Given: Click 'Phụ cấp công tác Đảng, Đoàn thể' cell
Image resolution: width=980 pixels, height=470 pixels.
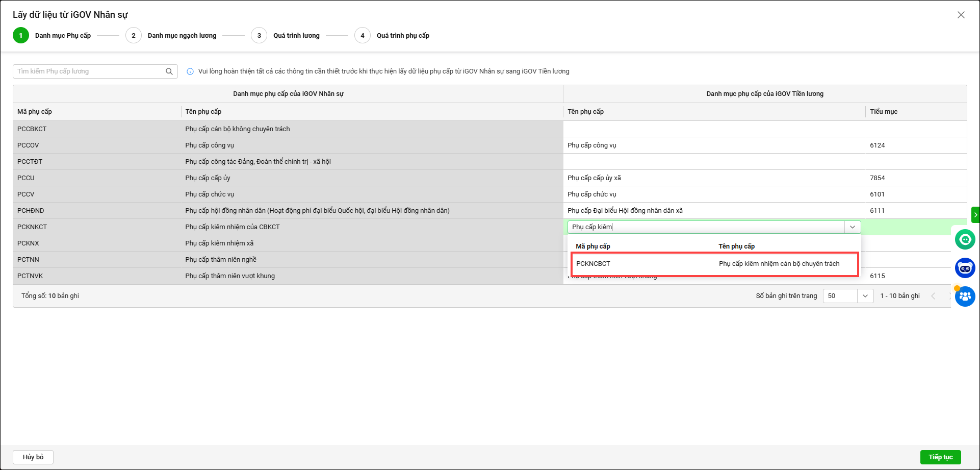Looking at the screenshot, I should click(372, 162).
